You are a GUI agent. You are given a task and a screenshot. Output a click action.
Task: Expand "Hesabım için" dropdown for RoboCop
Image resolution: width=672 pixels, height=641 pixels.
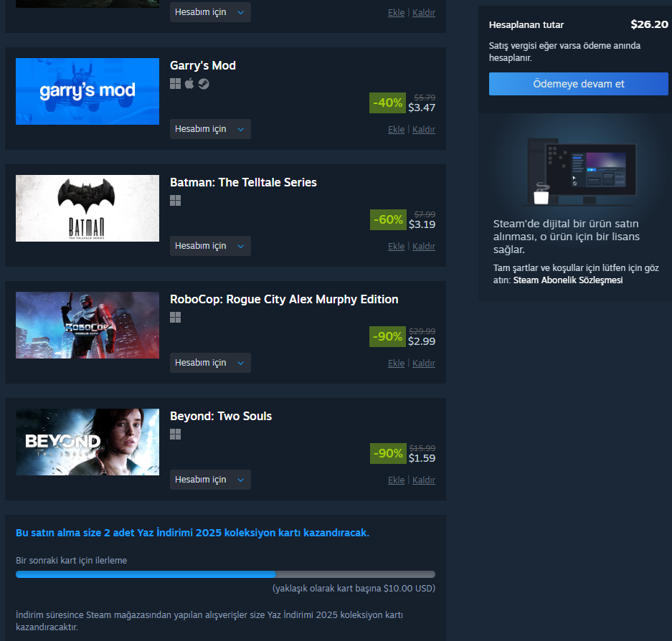[x=210, y=363]
